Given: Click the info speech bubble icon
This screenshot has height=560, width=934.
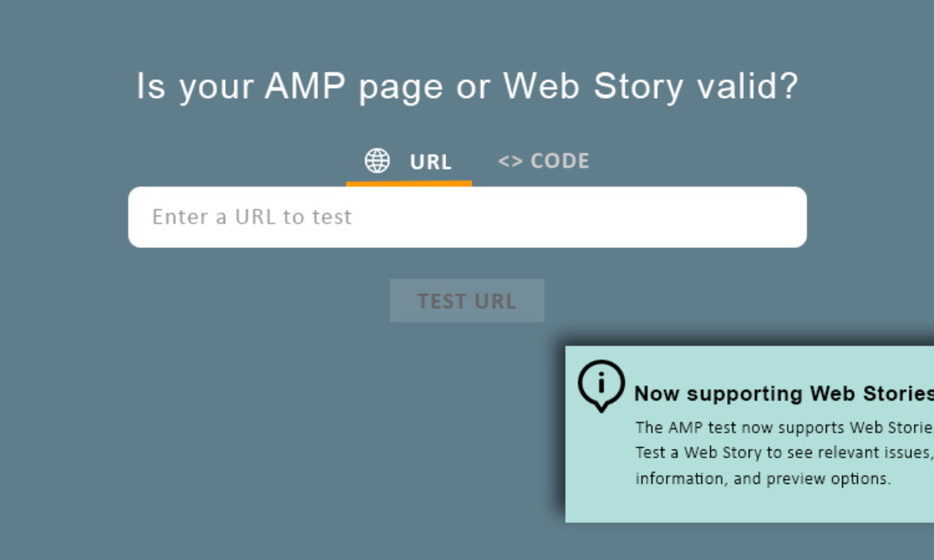Looking at the screenshot, I should [x=600, y=384].
